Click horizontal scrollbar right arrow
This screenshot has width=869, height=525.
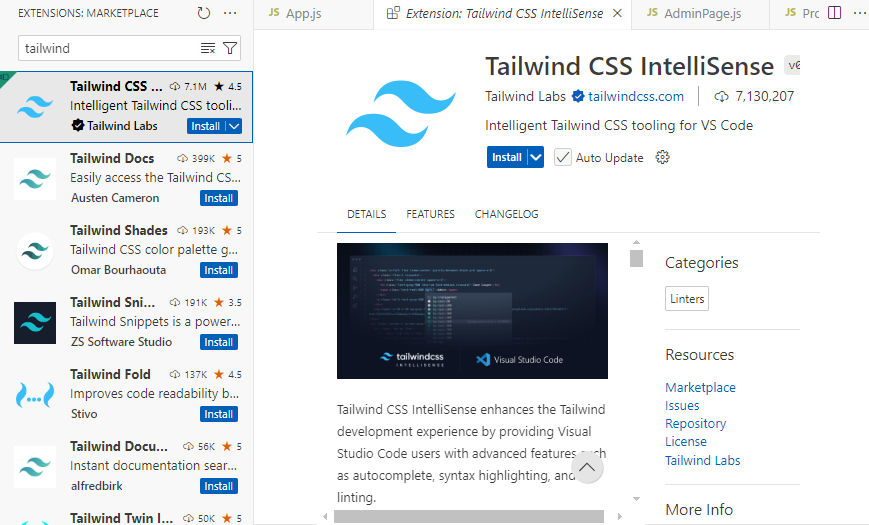click(620, 516)
